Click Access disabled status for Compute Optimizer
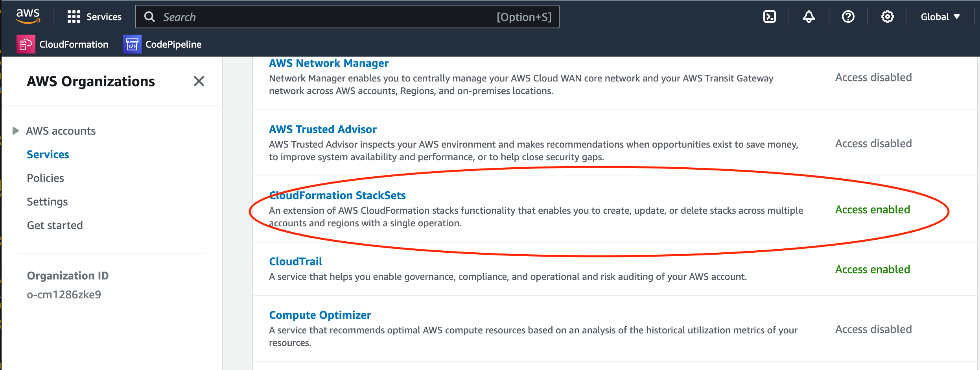Screen dimensions: 980x370 click(x=873, y=329)
